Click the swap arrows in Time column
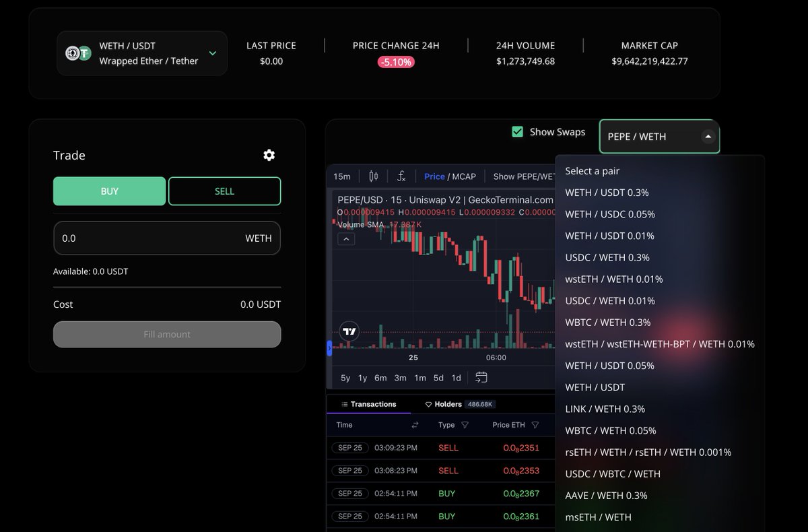 pyautogui.click(x=415, y=425)
